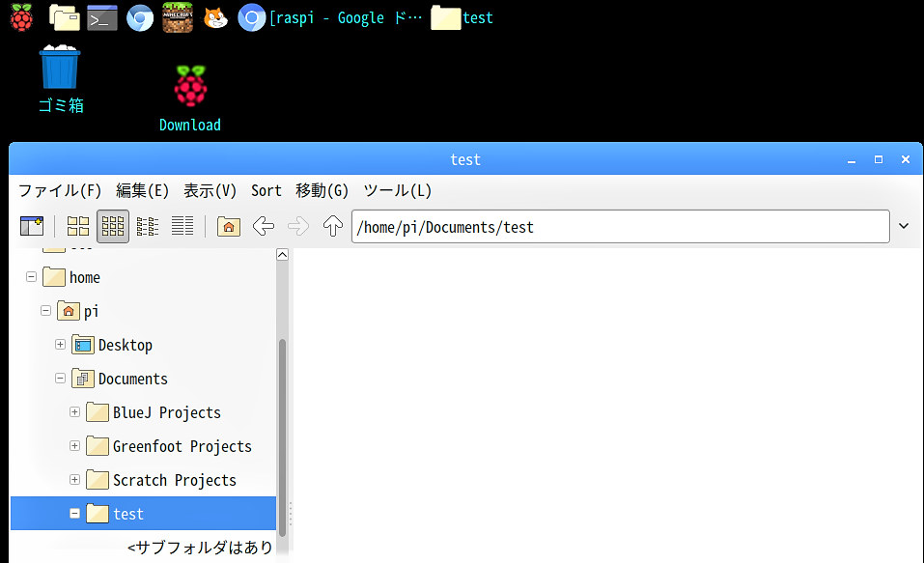Select the Download desktop icon
The height and width of the screenshot is (563, 924).
pos(190,99)
